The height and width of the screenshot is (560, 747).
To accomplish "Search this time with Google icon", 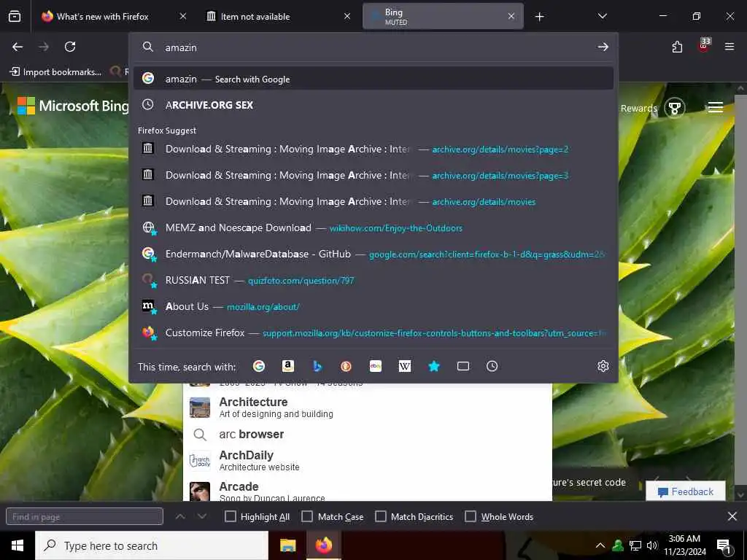I will pyautogui.click(x=259, y=366).
